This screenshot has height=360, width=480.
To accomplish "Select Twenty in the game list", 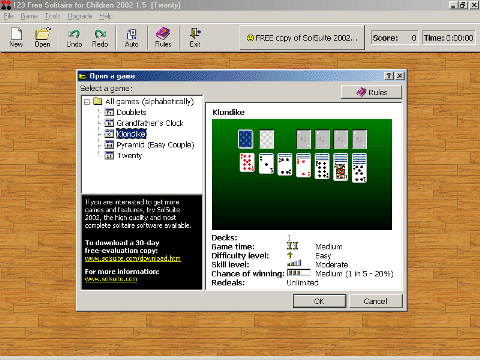I will [x=129, y=156].
